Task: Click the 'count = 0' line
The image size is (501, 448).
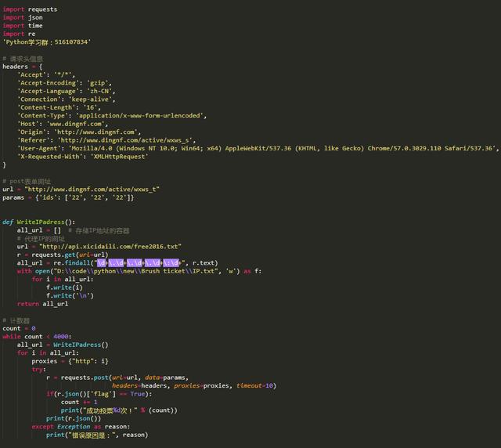Action: 19,328
